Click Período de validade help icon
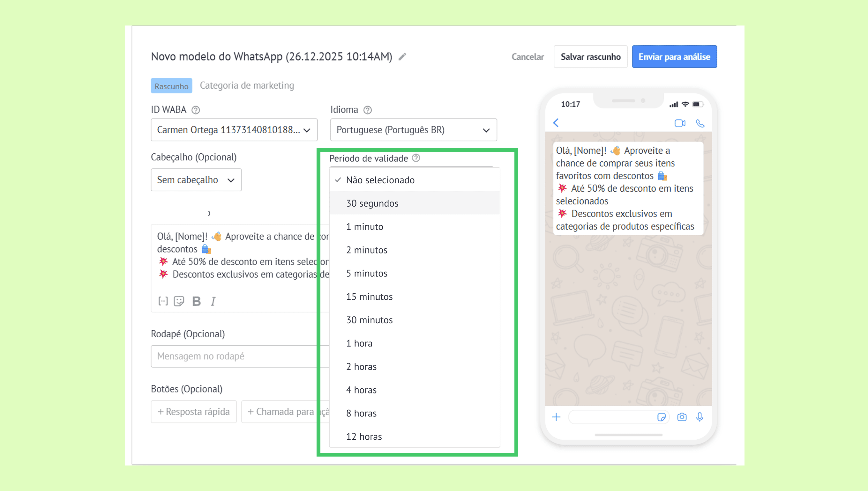Screen dimensions: 868x491 pyautogui.click(x=416, y=158)
